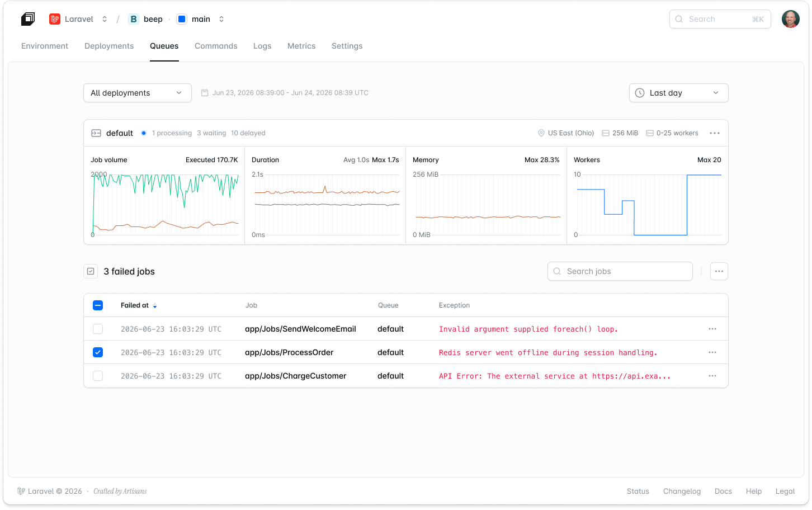812x510 pixels.
Task: Click the calendar icon beside date range
Action: pyautogui.click(x=205, y=93)
